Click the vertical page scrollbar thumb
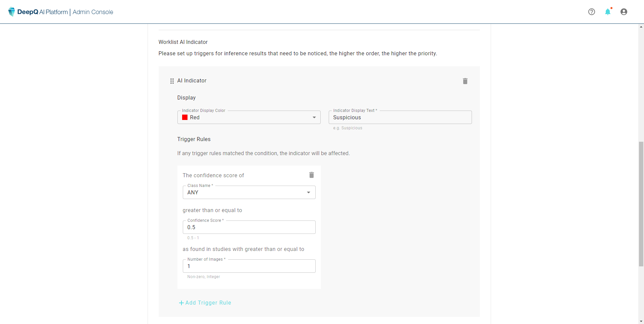 pyautogui.click(x=641, y=204)
